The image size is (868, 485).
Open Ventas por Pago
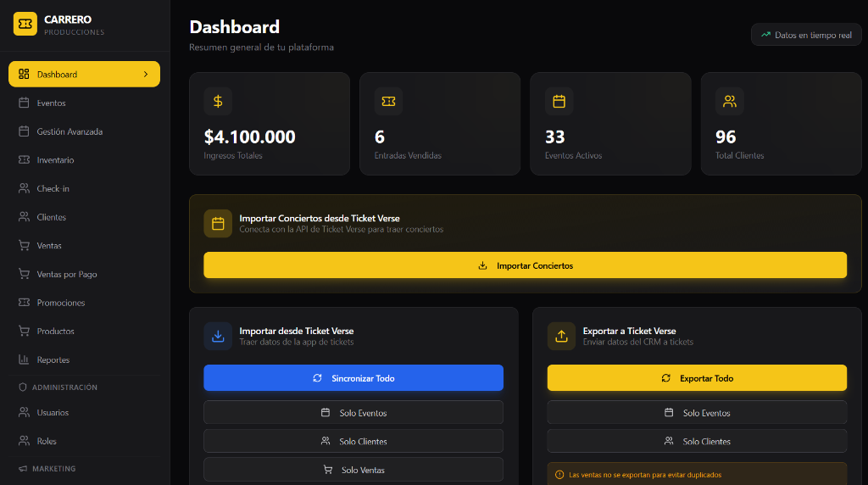pos(84,274)
